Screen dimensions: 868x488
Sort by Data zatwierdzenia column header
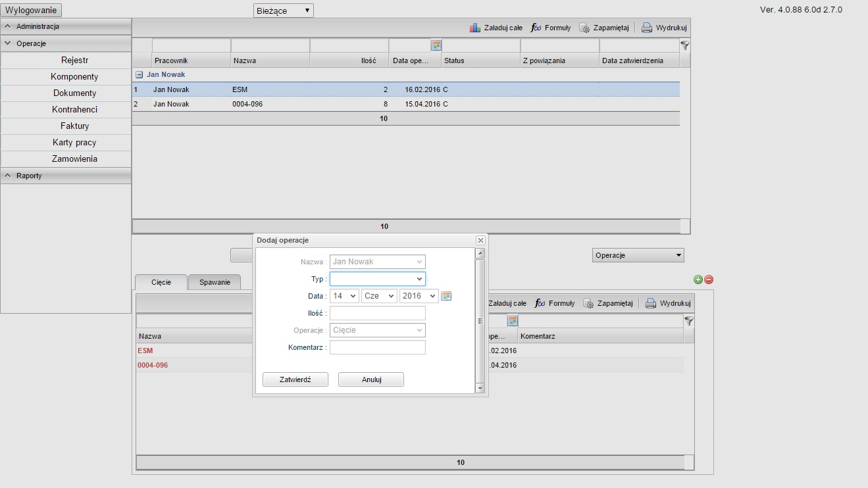(639, 61)
